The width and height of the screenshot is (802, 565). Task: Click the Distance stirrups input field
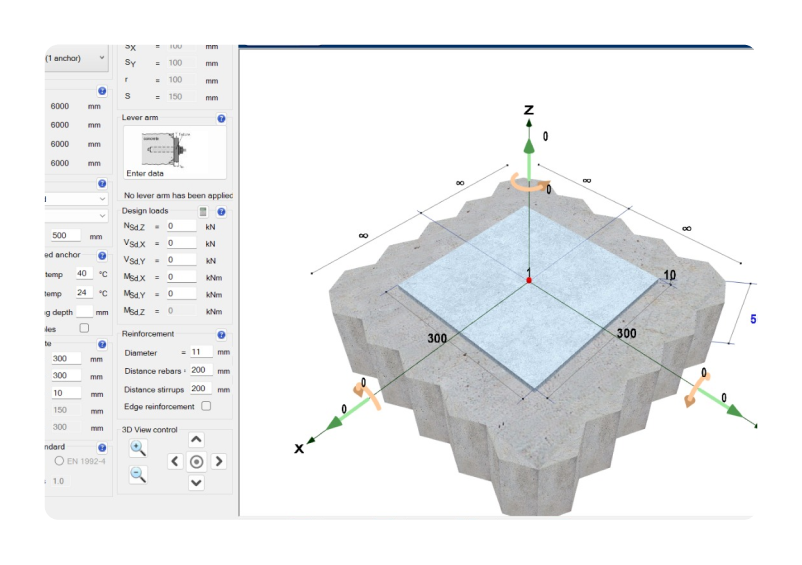coord(198,389)
